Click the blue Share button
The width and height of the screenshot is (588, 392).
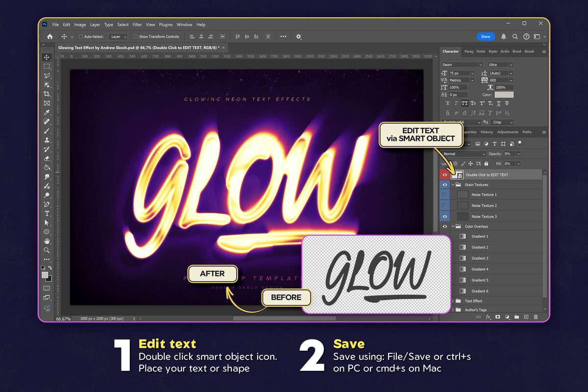[x=486, y=36]
